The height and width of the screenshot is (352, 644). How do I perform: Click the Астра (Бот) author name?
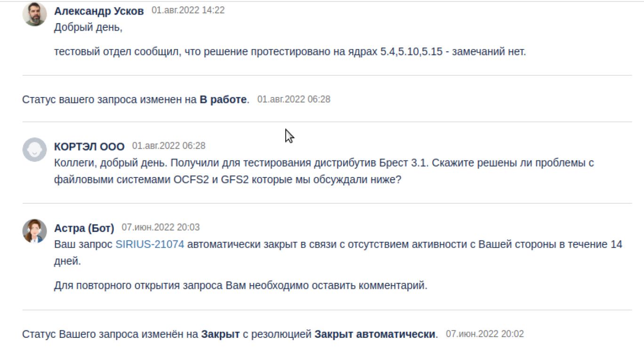click(x=84, y=228)
